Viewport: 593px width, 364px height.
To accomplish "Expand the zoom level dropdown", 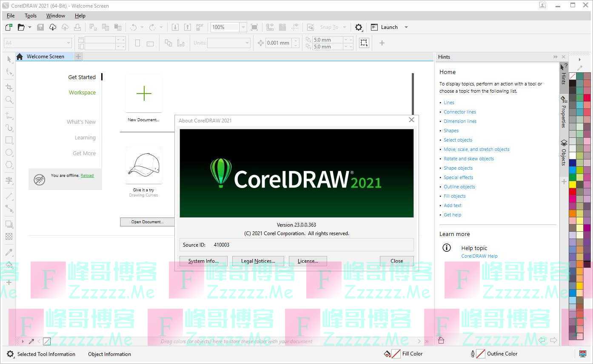I will point(243,27).
